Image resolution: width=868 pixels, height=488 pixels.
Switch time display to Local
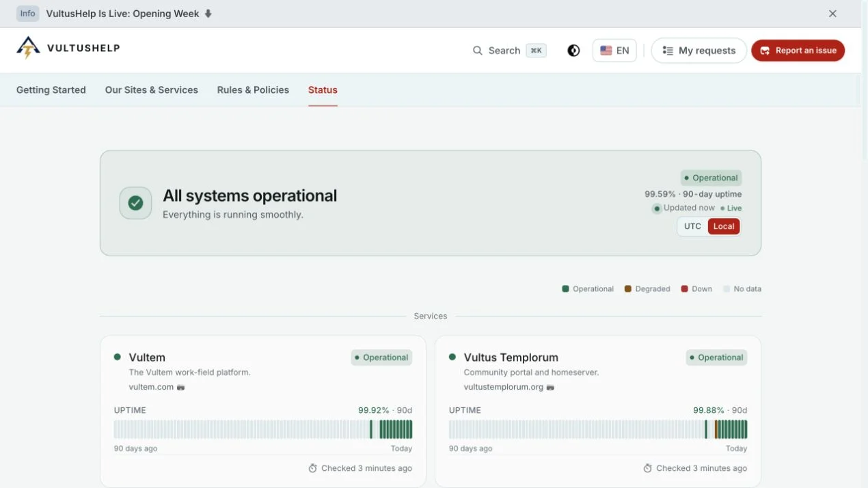pos(724,226)
